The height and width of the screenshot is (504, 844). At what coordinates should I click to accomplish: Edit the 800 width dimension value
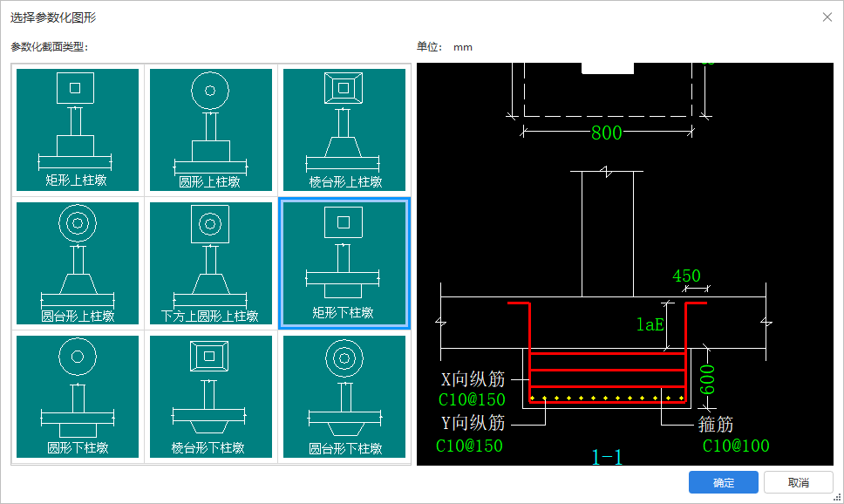[x=607, y=133]
